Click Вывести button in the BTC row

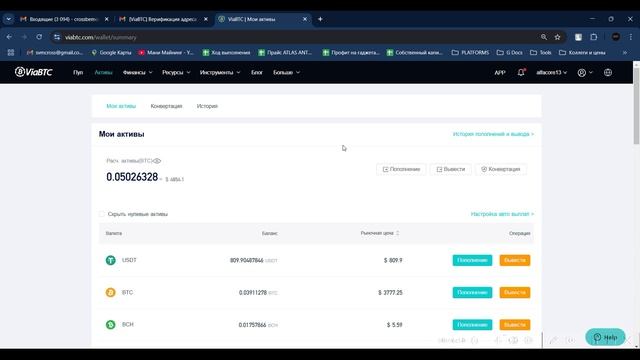[515, 292]
